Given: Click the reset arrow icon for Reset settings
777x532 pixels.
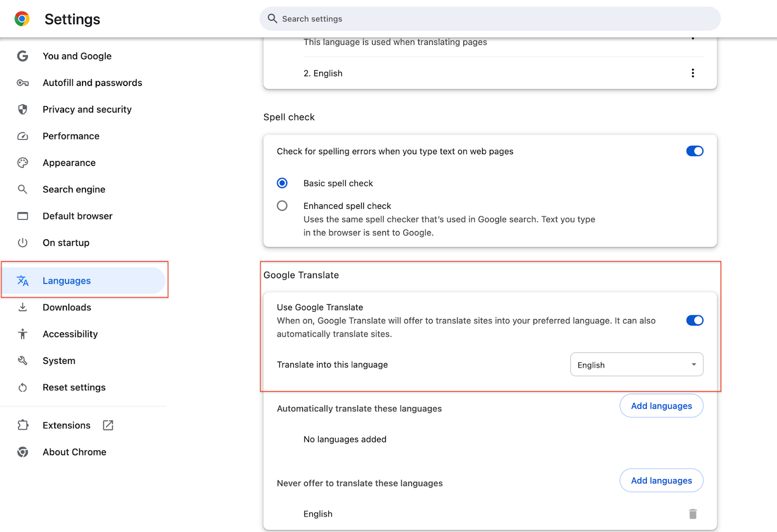Looking at the screenshot, I should pos(22,387).
